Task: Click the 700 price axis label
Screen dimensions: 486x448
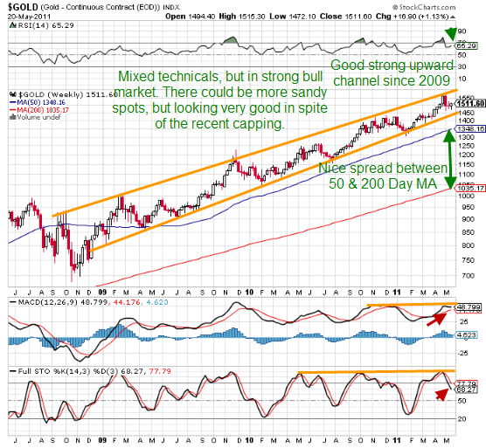Action: pos(467,276)
